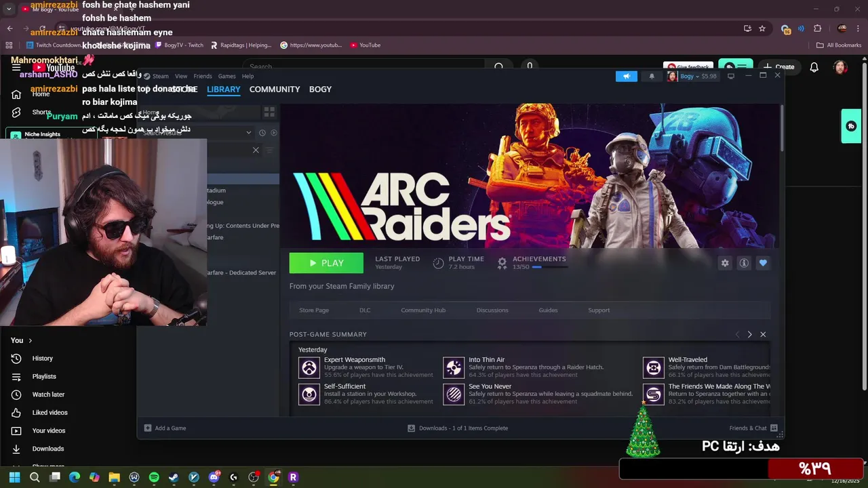Screen dimensions: 868x488
Task: Open the Help menu in Steam
Action: 248,76
